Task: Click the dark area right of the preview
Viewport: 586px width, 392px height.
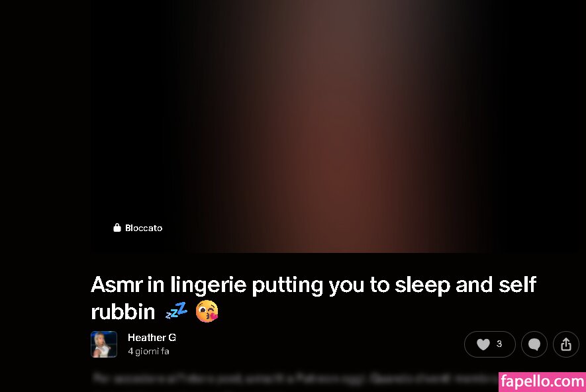Action: (x=581, y=126)
